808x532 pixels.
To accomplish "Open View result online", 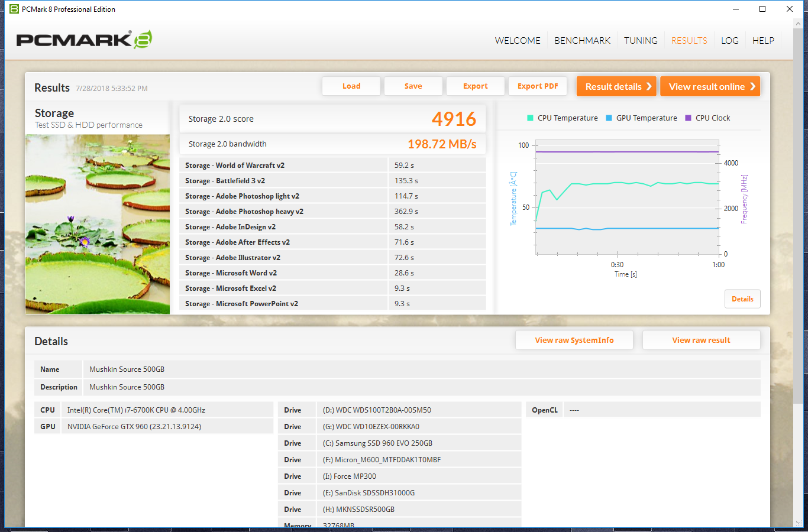I will pos(710,86).
